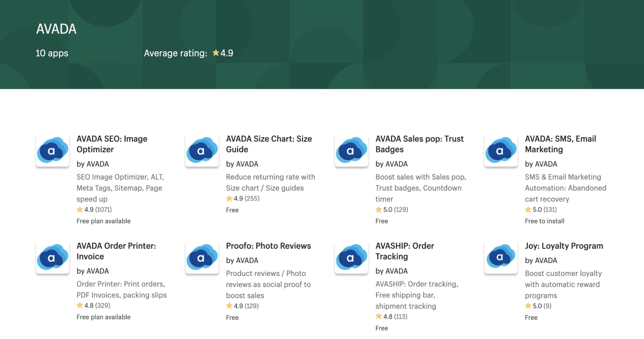Click the 'AVASHIP: Order tracking, Free shipping' description

(417, 295)
